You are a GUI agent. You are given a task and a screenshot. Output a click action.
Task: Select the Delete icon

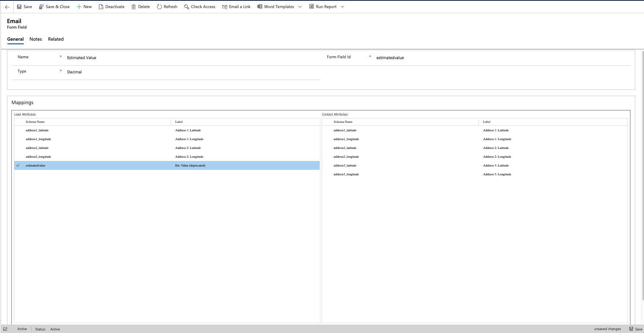click(x=133, y=6)
